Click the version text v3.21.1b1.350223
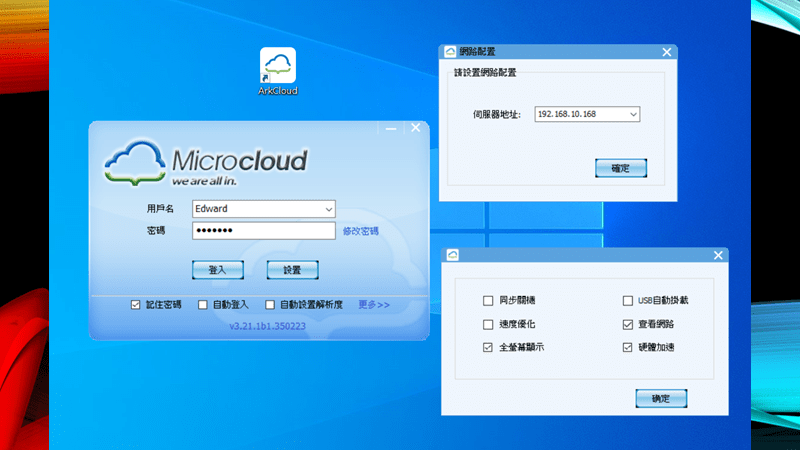 (x=267, y=326)
